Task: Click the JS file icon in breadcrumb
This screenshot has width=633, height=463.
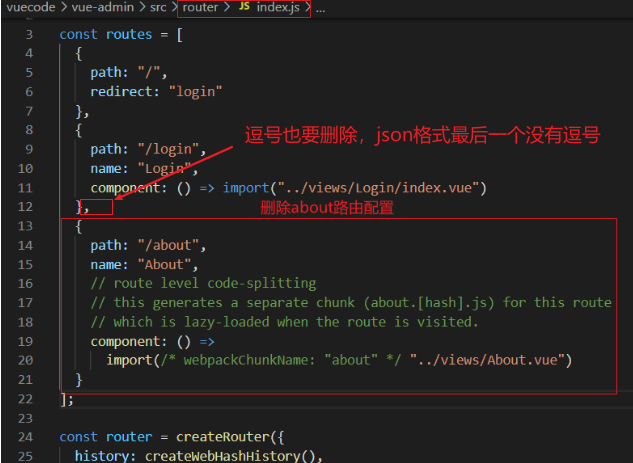Action: pyautogui.click(x=244, y=6)
